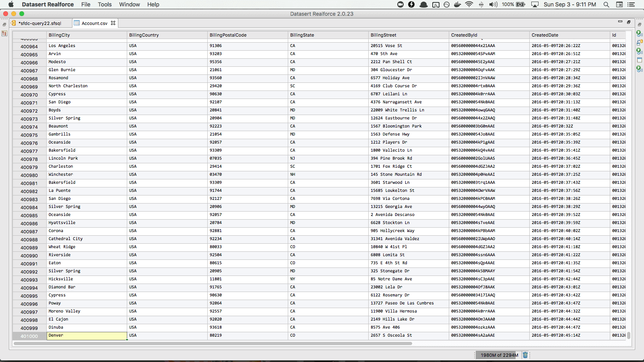This screenshot has width=644, height=362.
Task: Click the heap memory indicator 1980M of 2294M
Action: pyautogui.click(x=499, y=355)
